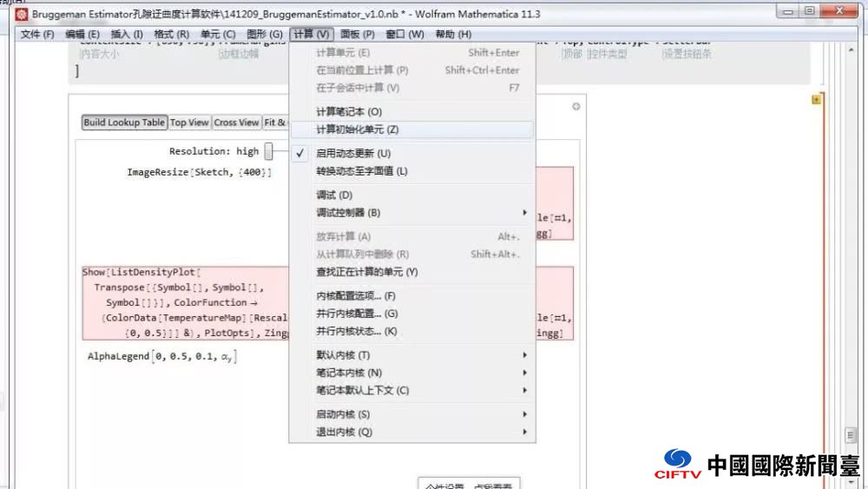This screenshot has height=489, width=868.
Task: Click the Mathematica app icon in title bar
Action: (21, 14)
